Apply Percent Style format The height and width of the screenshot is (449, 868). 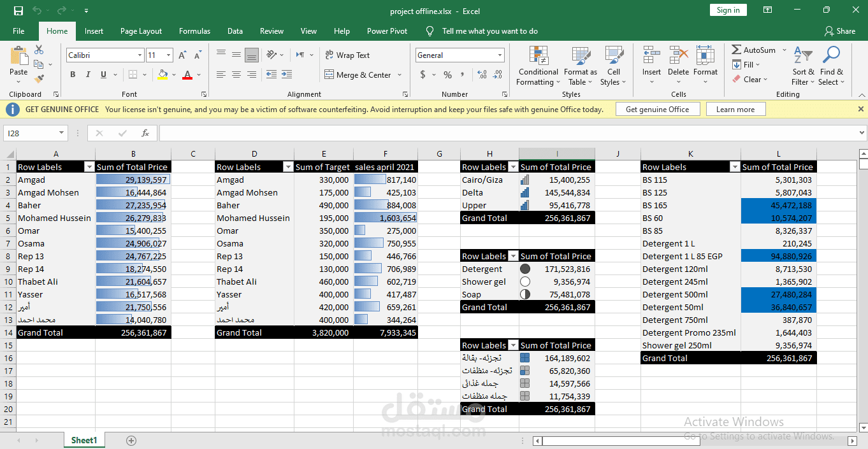(447, 75)
